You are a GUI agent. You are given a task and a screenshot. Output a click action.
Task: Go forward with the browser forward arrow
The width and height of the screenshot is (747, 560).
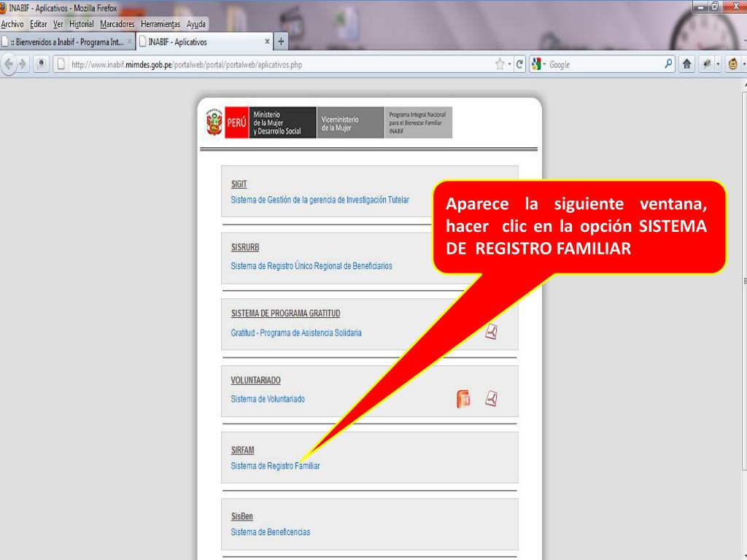pyautogui.click(x=23, y=64)
